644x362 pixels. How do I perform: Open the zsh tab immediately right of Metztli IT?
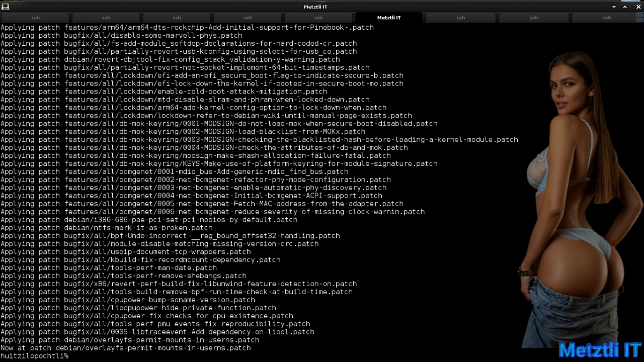[460, 18]
